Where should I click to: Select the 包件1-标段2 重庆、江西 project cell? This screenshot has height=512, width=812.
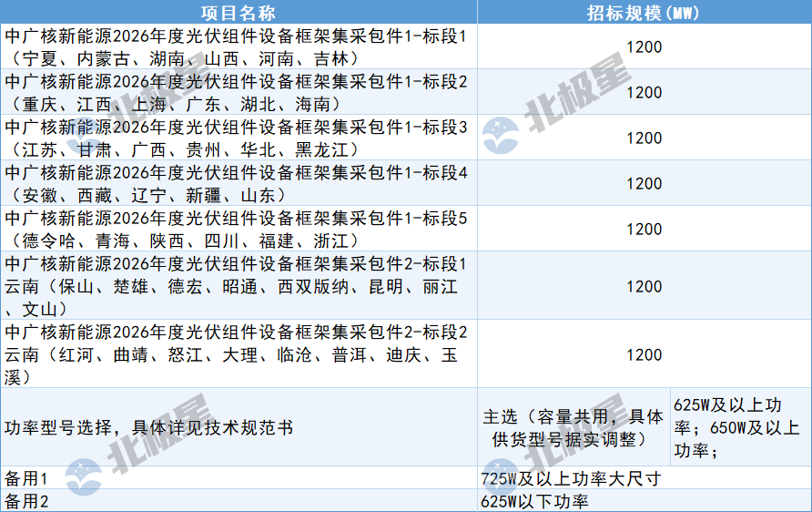[238, 92]
